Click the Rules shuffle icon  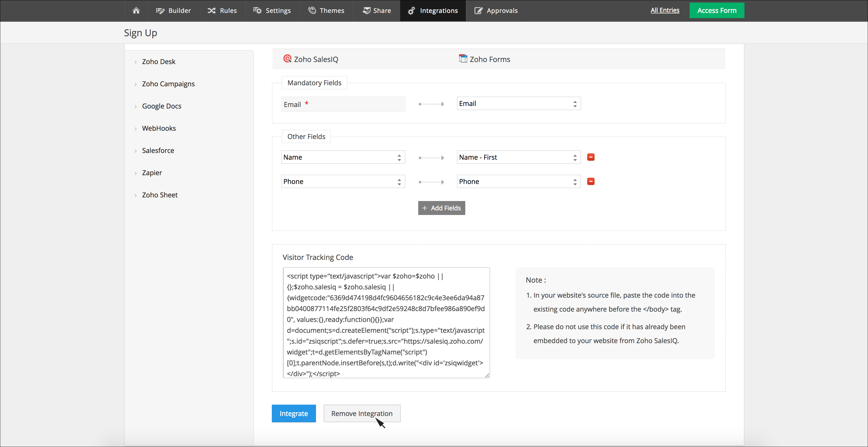pyautogui.click(x=212, y=10)
